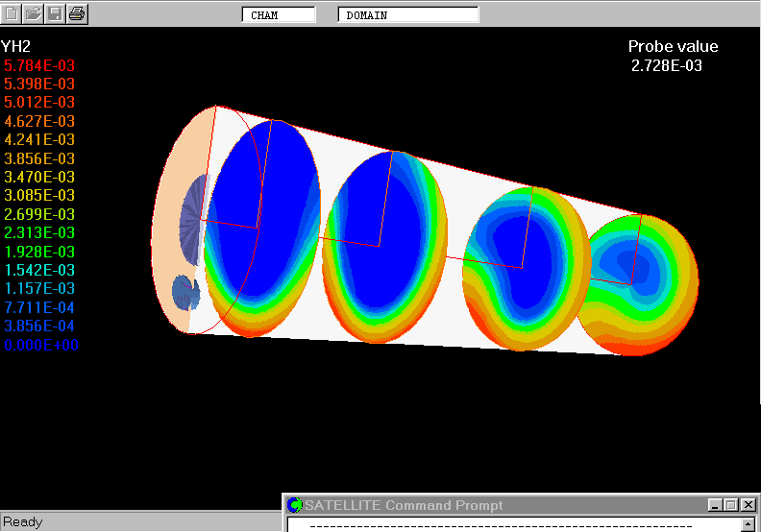The image size is (761, 532).
Task: Select the YH2 variable label
Action: 16,46
